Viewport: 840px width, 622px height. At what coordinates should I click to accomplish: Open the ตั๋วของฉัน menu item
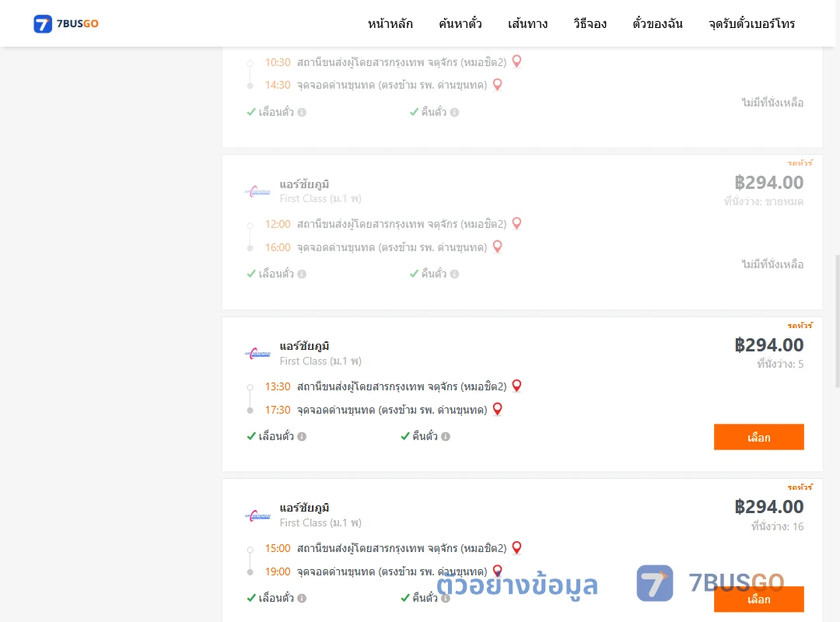(657, 23)
